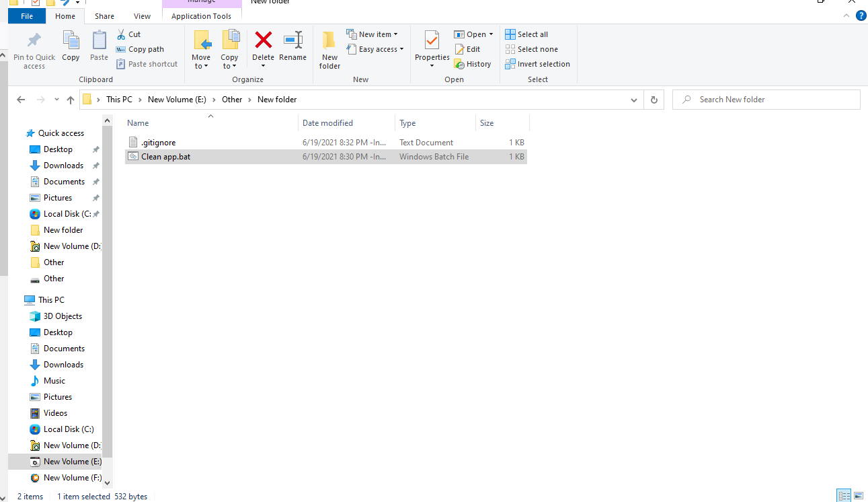
Task: Switch to the View ribbon tab
Action: 142,15
